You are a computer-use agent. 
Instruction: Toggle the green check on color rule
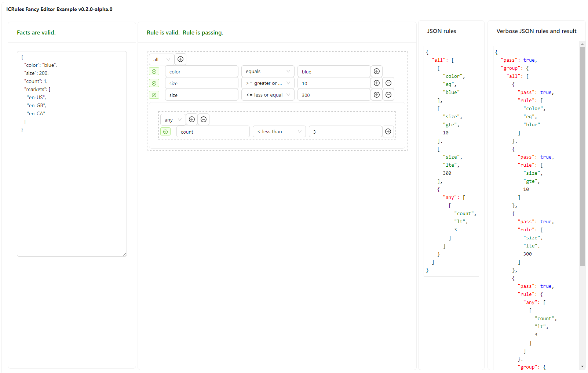[x=154, y=72]
